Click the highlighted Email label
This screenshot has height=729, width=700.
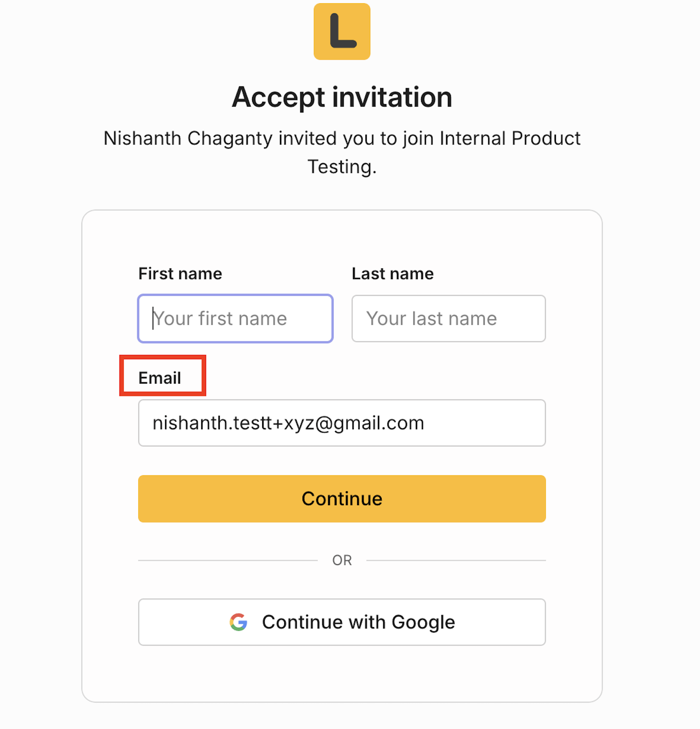[x=160, y=378]
